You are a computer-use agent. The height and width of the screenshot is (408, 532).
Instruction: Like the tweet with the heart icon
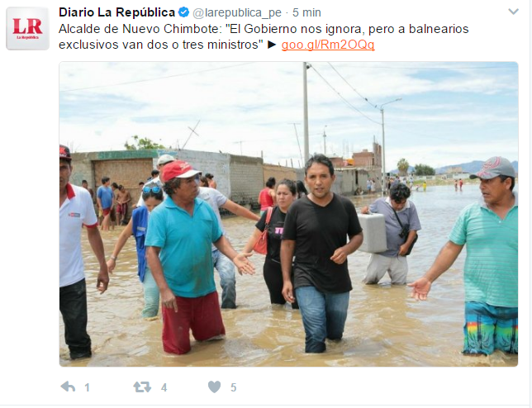click(x=215, y=387)
